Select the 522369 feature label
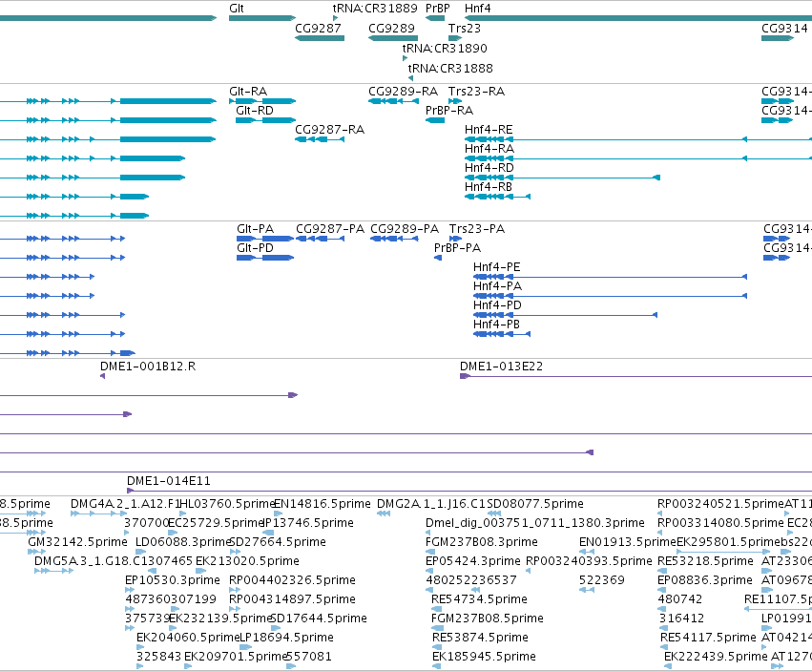Image resolution: width=812 pixels, height=671 pixels. (x=602, y=580)
